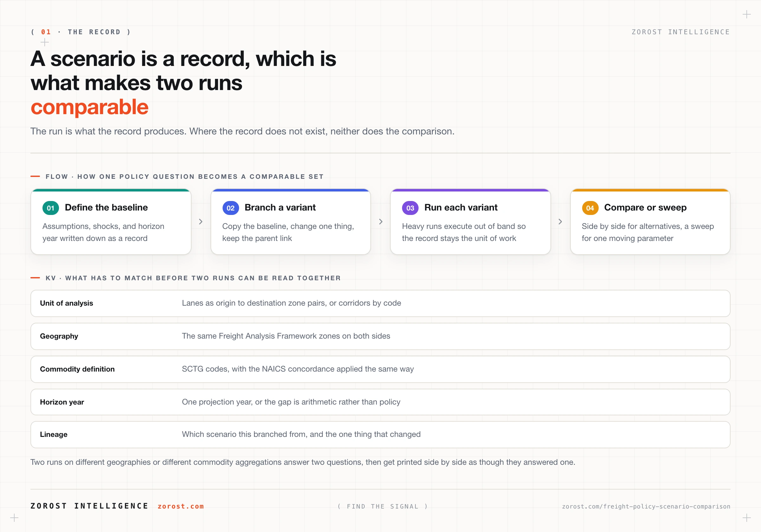Click the green 01 step badge
This screenshot has height=532, width=761.
click(51, 208)
